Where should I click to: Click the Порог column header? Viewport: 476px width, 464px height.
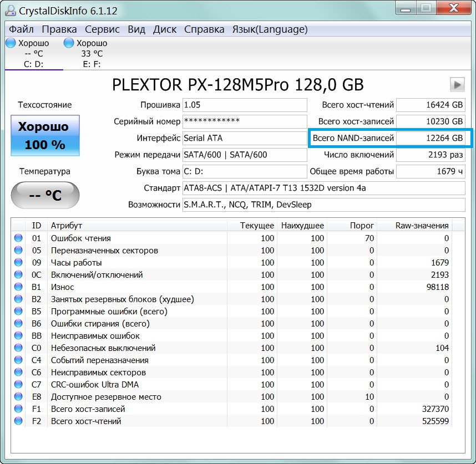click(x=352, y=226)
